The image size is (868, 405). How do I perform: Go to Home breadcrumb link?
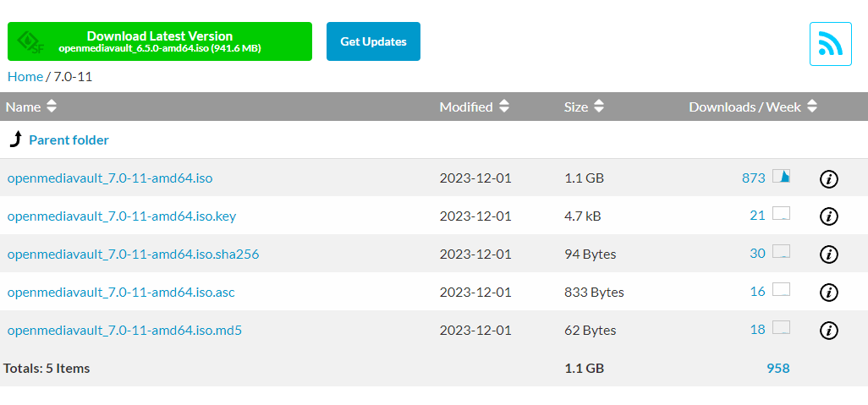(x=25, y=77)
